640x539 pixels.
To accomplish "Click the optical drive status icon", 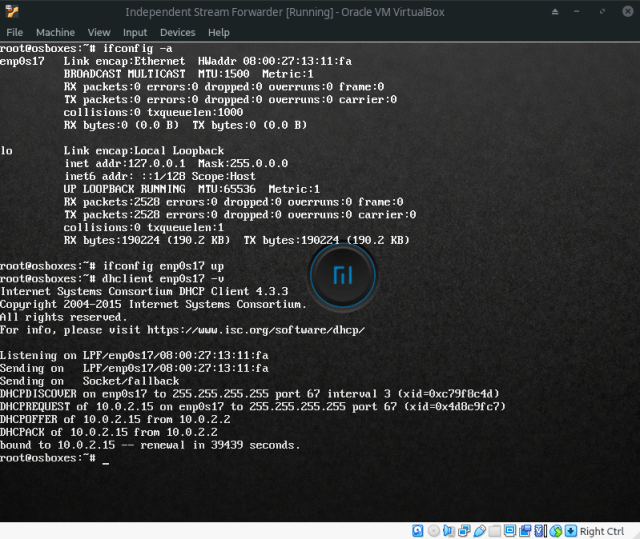I will point(433,531).
